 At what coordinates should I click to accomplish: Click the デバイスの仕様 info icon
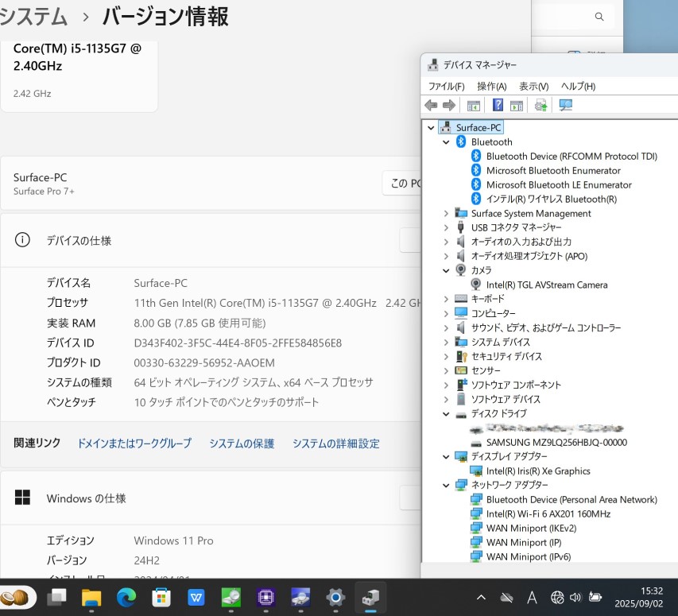tap(22, 240)
